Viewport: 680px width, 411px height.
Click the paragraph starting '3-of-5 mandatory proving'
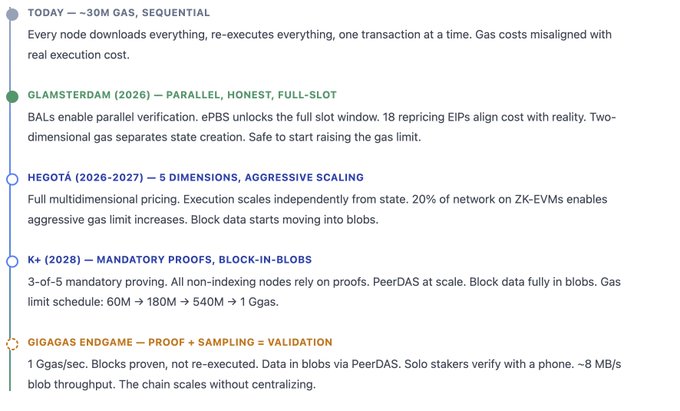tap(320, 290)
